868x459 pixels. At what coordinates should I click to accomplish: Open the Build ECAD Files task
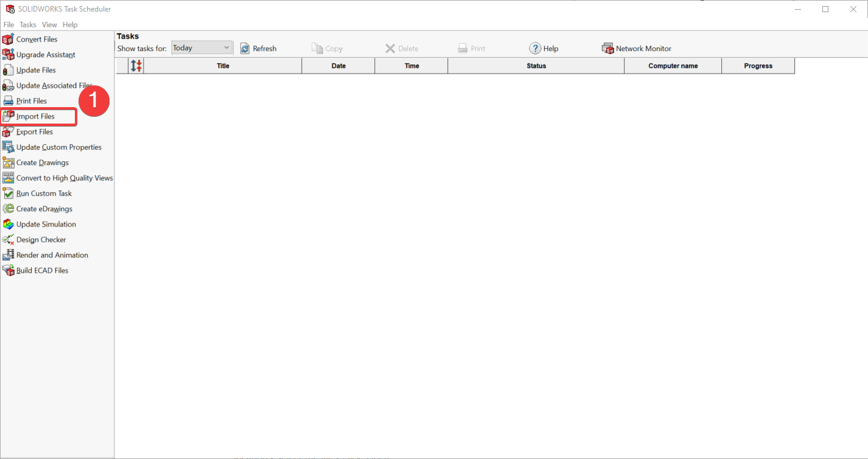tap(35, 271)
